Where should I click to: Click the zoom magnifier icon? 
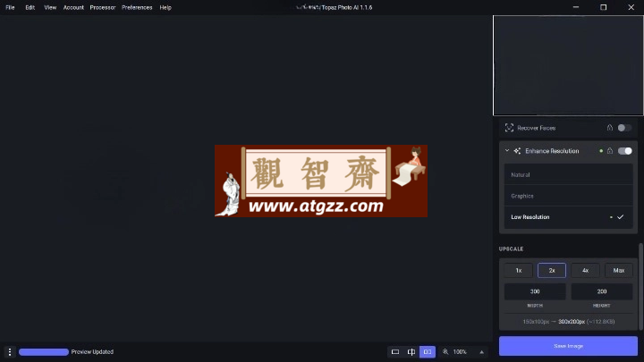445,352
